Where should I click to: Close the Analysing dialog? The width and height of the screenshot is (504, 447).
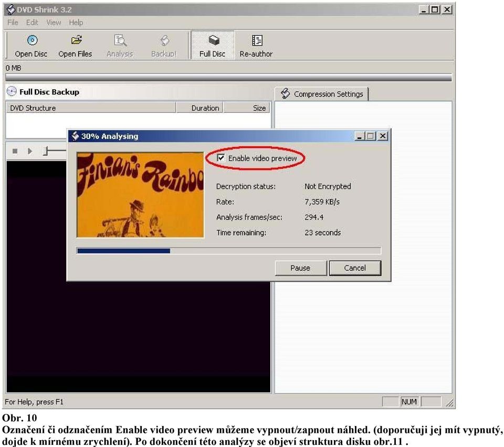tap(383, 136)
